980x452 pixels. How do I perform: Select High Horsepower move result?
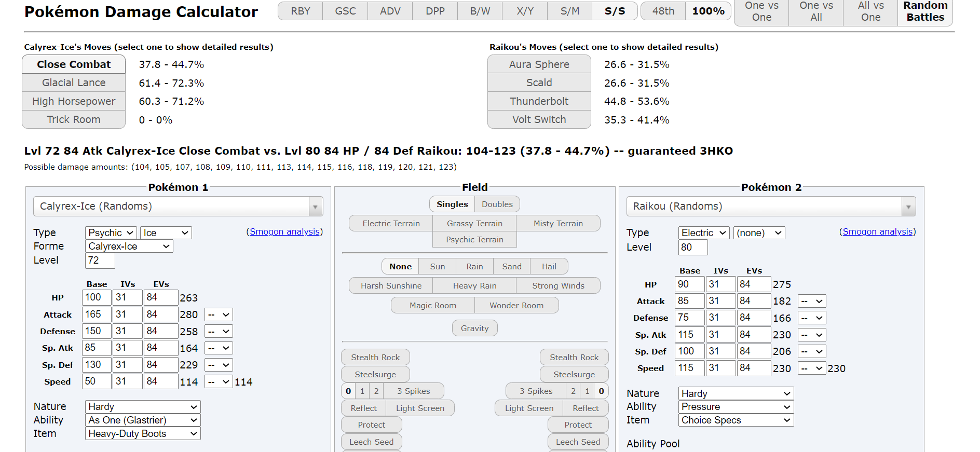tap(74, 101)
